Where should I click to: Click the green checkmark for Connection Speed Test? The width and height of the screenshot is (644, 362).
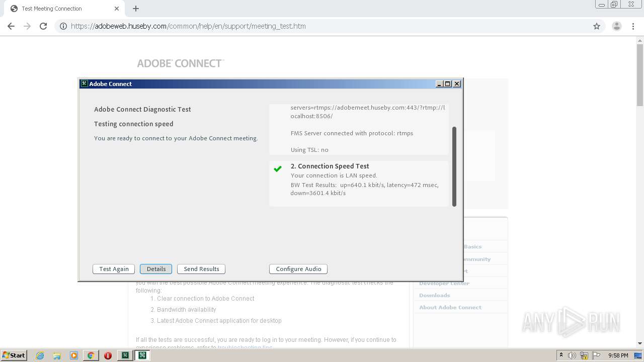(277, 169)
